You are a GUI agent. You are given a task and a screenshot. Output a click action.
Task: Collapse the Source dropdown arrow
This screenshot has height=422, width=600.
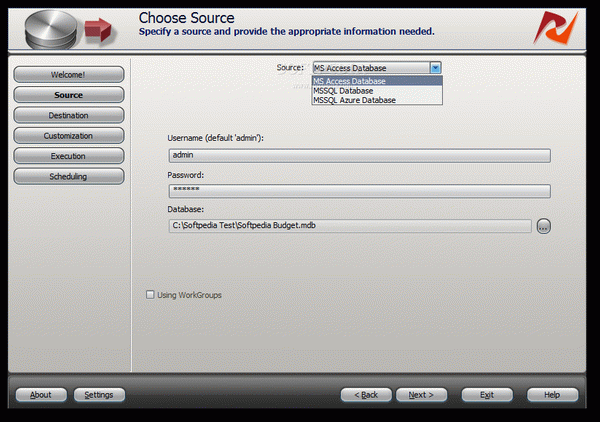coord(435,68)
